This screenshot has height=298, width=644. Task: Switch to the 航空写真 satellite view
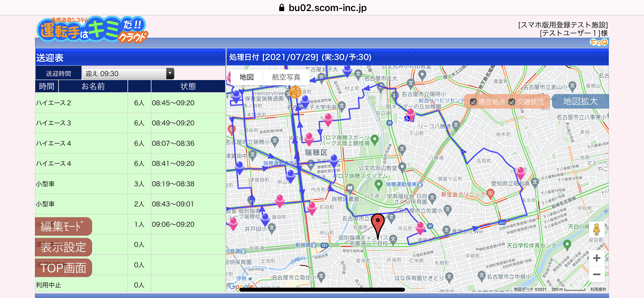click(x=286, y=77)
